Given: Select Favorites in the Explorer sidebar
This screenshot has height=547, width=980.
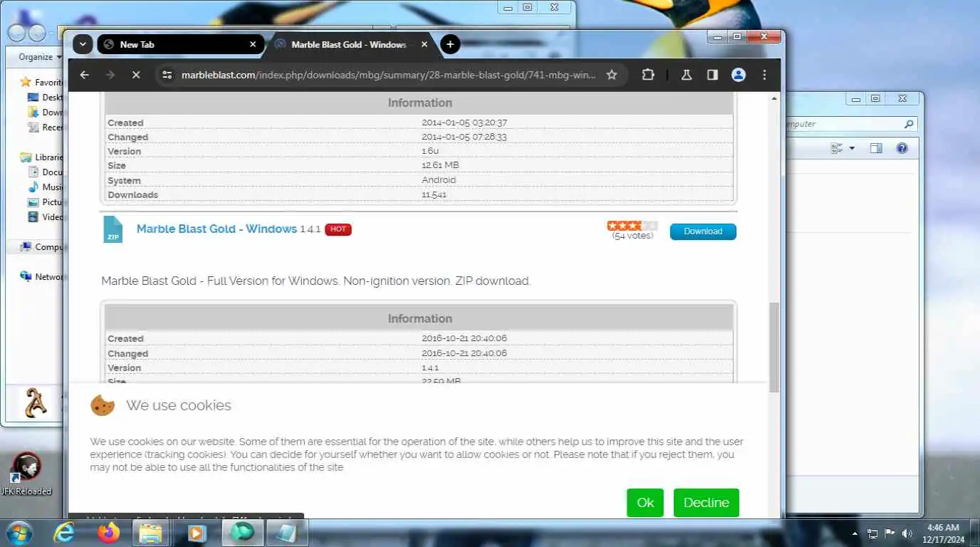Looking at the screenshot, I should [x=43, y=82].
